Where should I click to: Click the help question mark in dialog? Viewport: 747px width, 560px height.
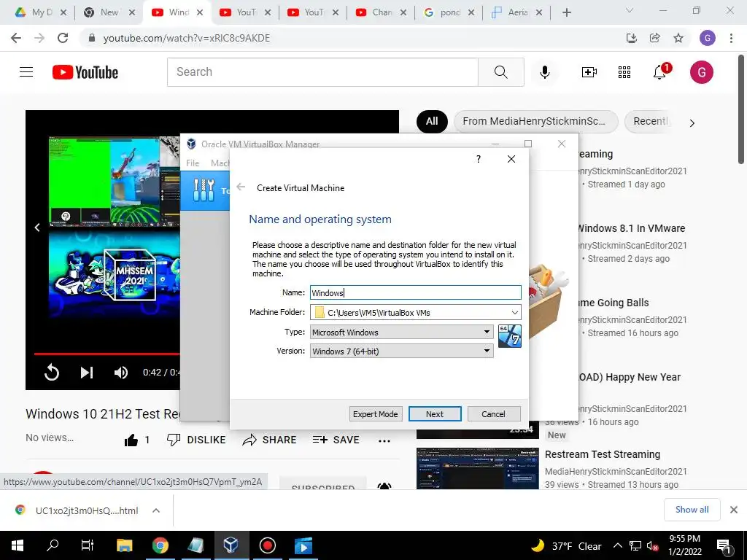(x=479, y=159)
